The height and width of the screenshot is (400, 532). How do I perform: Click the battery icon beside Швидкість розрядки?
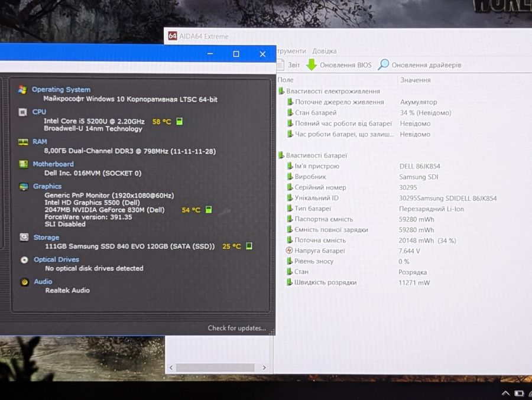(x=290, y=282)
